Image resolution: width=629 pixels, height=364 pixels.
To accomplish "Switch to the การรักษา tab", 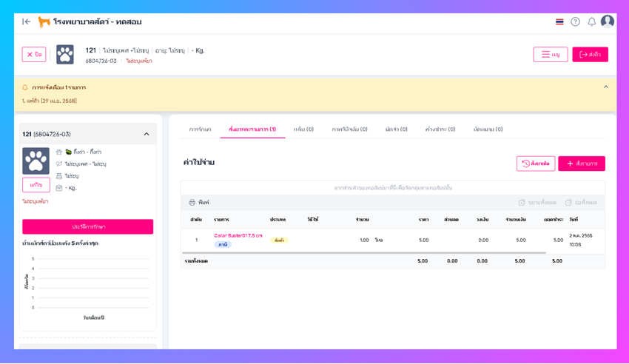I will 201,129.
